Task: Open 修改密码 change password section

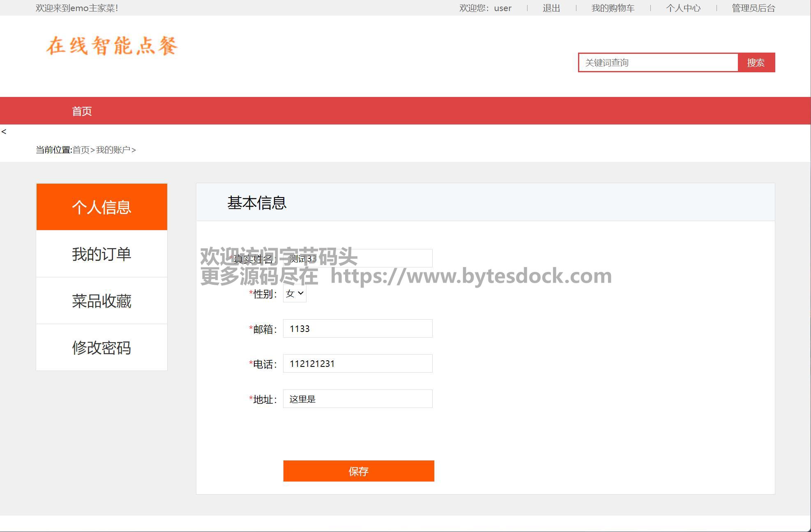Action: point(101,348)
